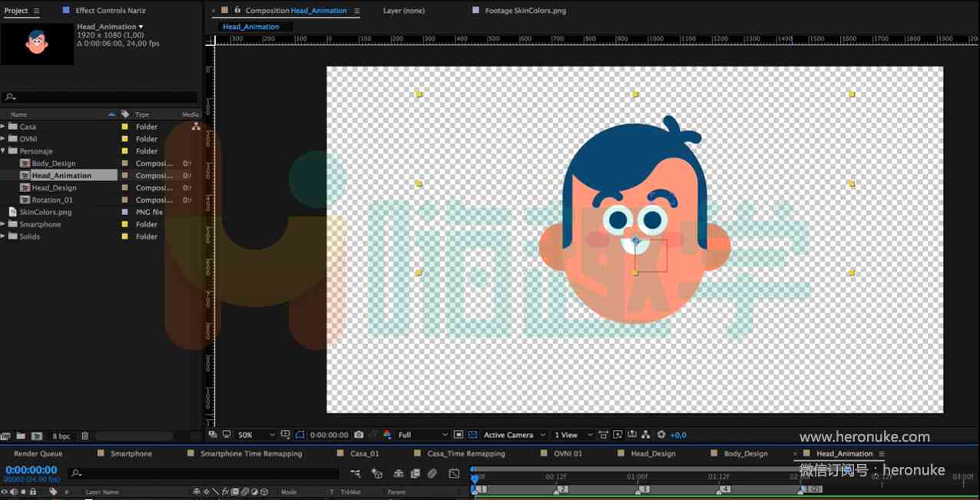This screenshot has height=500, width=980.
Task: Select the SkinColors.png file
Action: coord(45,212)
